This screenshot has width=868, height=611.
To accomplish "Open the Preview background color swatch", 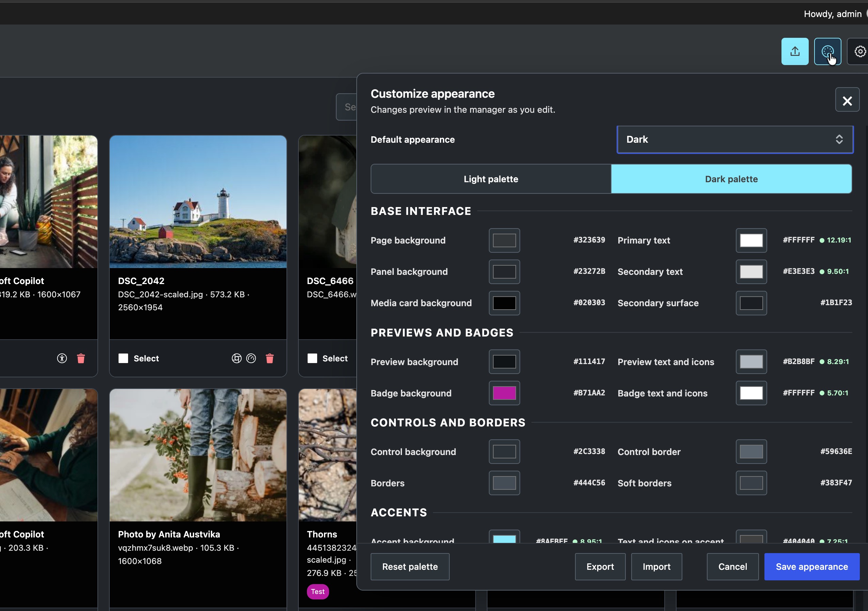I will [504, 362].
